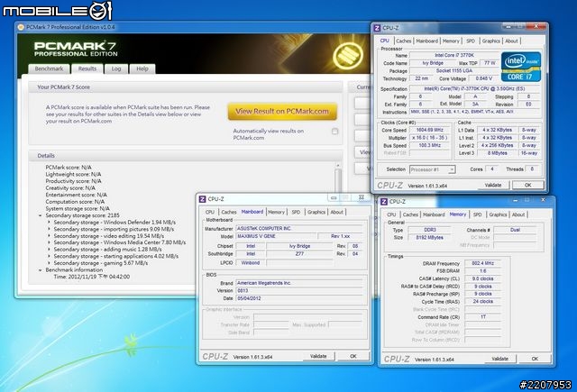Open the Log tab in PCMark

click(116, 68)
